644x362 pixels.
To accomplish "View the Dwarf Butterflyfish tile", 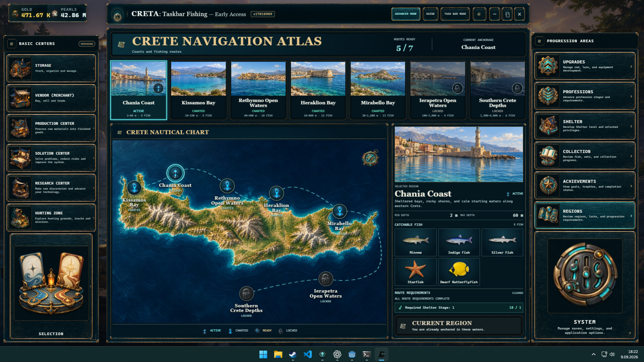I will [459, 272].
